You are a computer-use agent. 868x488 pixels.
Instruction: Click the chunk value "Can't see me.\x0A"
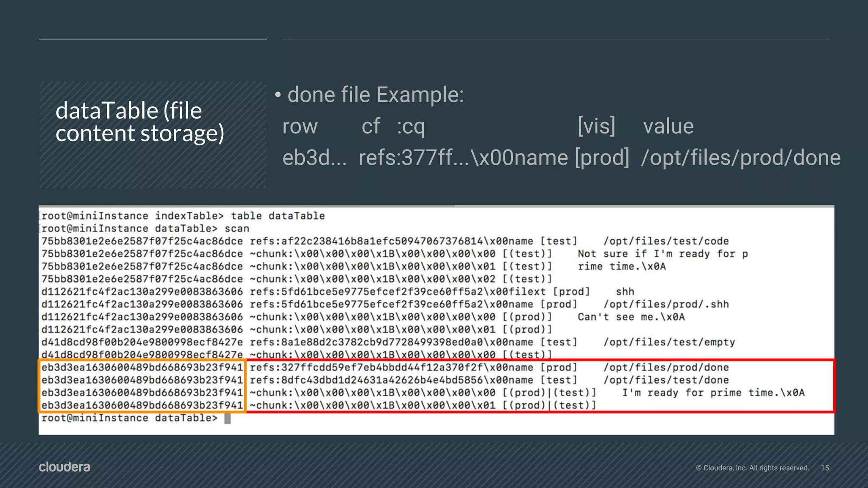click(631, 317)
